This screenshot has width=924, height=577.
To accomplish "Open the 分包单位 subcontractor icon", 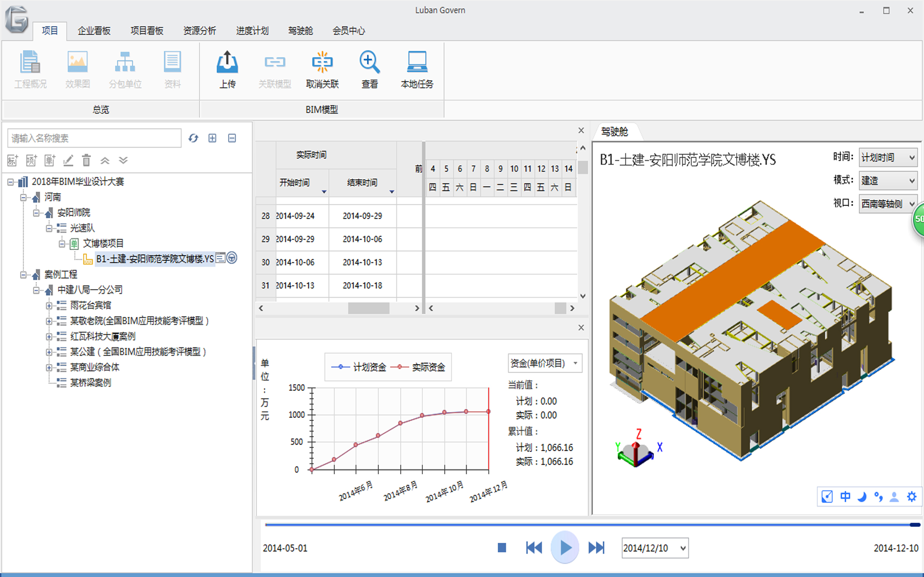I will (x=125, y=69).
